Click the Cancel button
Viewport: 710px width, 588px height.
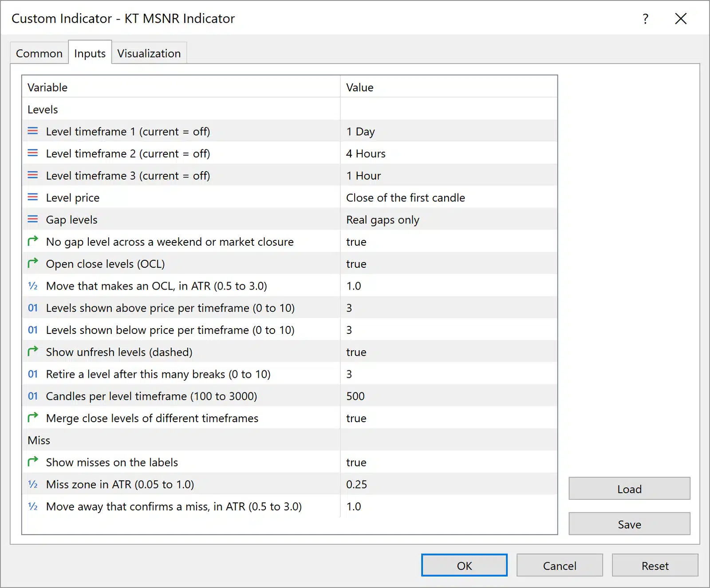point(560,565)
